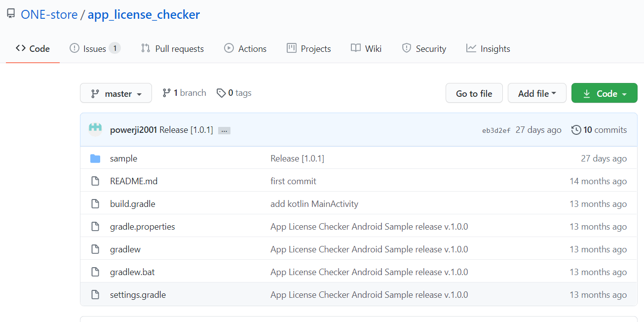
Task: Open the Wiki tab
Action: point(366,48)
